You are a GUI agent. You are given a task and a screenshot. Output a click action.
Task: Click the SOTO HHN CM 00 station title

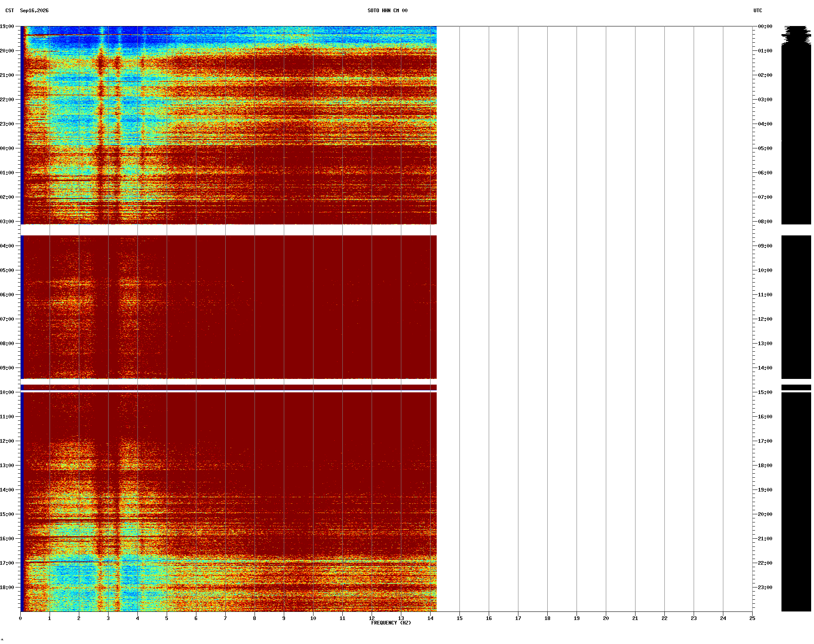tap(387, 11)
